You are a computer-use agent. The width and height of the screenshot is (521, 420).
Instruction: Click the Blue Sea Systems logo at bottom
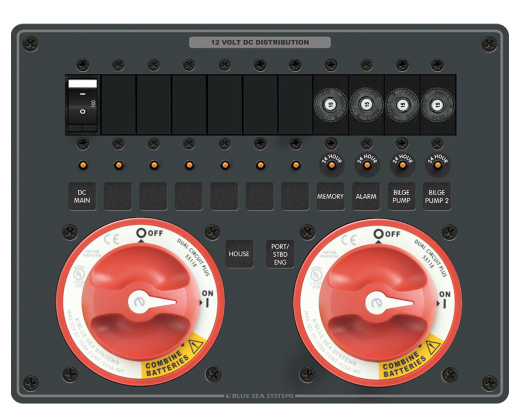260,396
